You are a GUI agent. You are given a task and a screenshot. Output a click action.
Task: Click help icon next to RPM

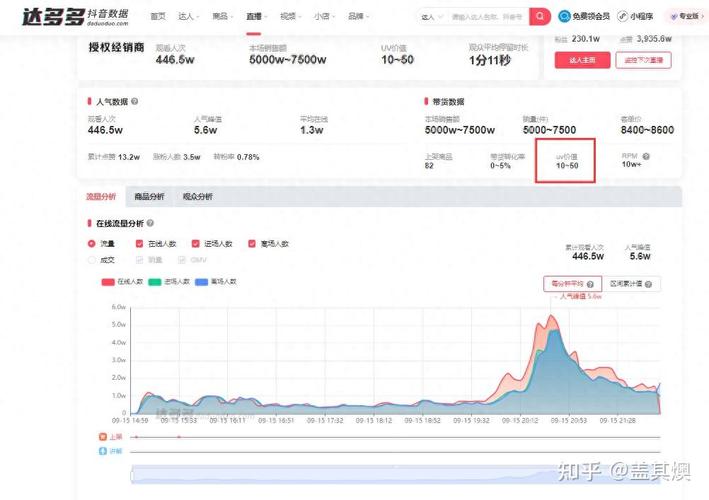point(646,156)
